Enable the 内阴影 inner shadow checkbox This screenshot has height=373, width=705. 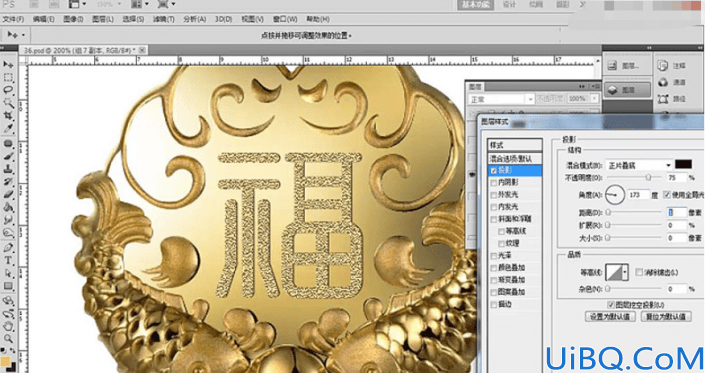click(x=494, y=182)
